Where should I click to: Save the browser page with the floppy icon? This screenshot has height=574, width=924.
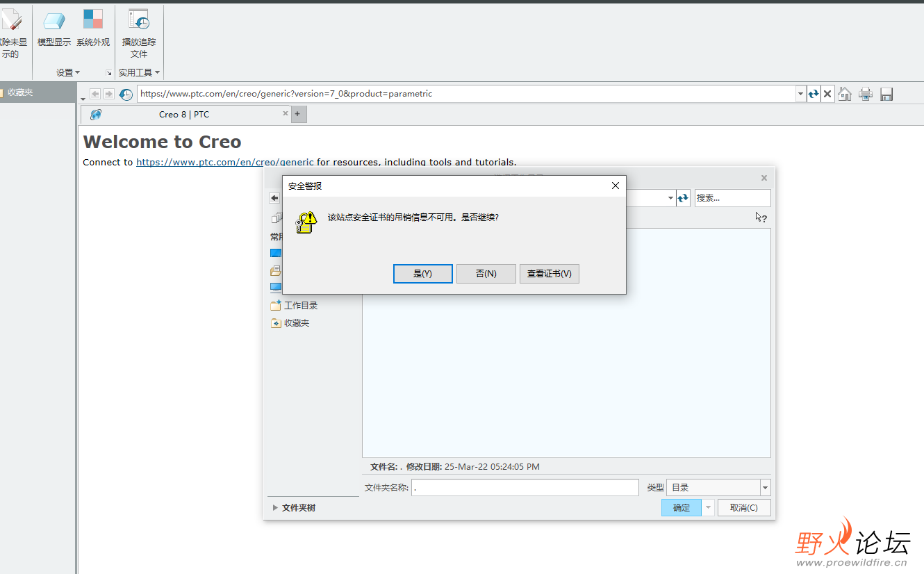[886, 94]
